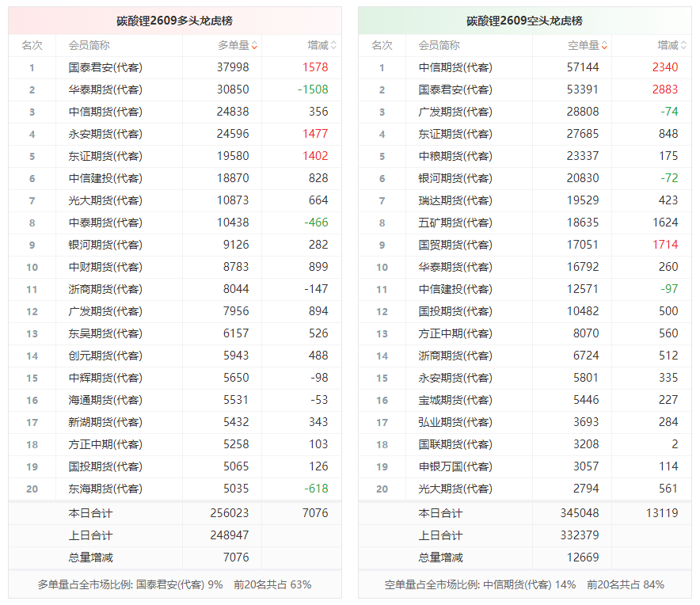Click 本日合计 row value 256023
This screenshot has width=700, height=605.
pos(230,513)
